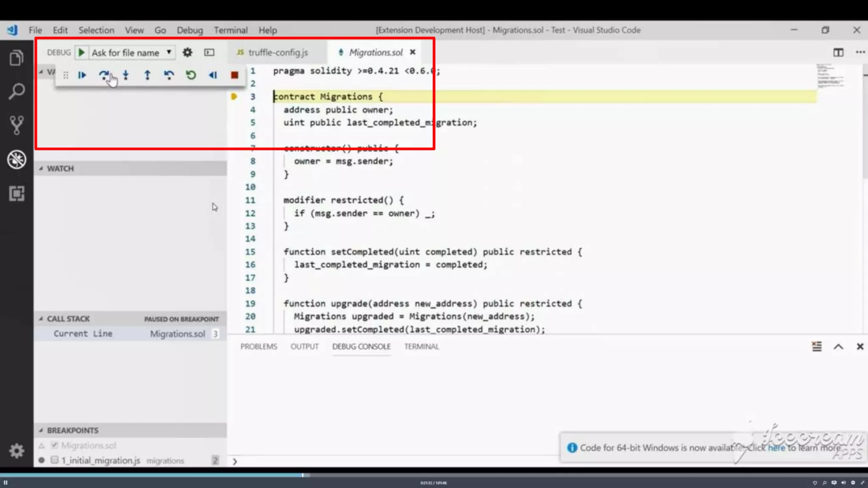Click the Step Into debug arrow

click(126, 75)
